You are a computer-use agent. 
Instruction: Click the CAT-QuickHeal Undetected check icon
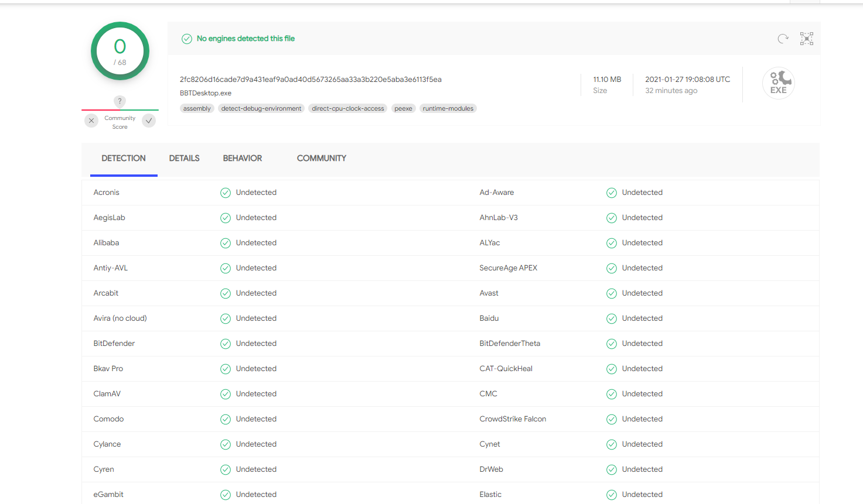(612, 369)
